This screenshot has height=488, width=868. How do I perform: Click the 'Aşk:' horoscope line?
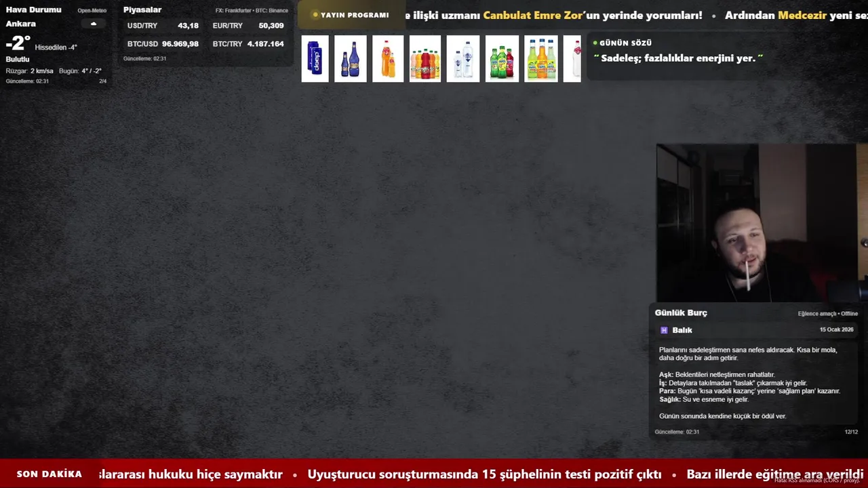pyautogui.click(x=717, y=374)
